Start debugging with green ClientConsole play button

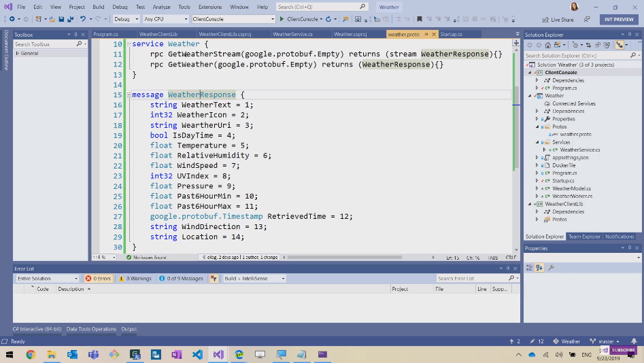(283, 19)
